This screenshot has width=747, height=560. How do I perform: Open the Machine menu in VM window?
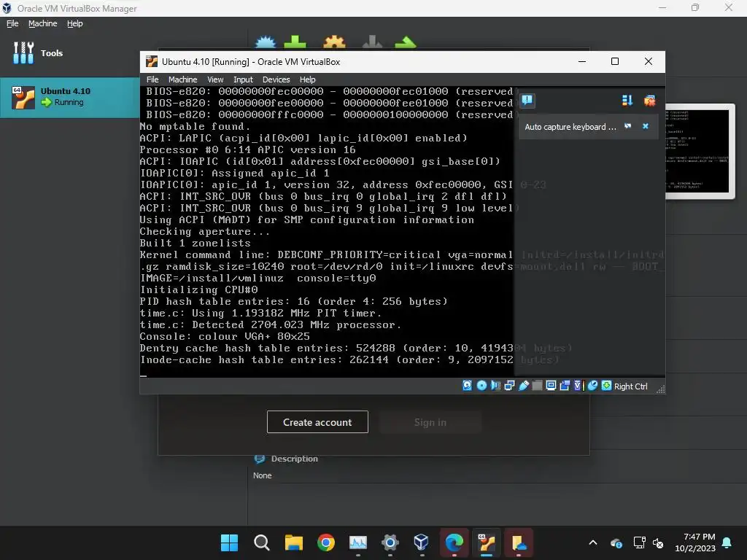point(182,79)
